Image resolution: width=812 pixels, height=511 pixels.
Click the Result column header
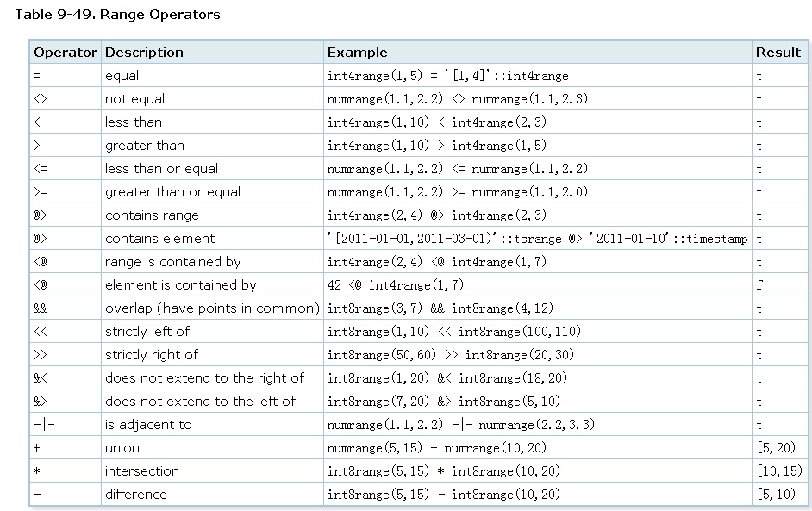[778, 52]
